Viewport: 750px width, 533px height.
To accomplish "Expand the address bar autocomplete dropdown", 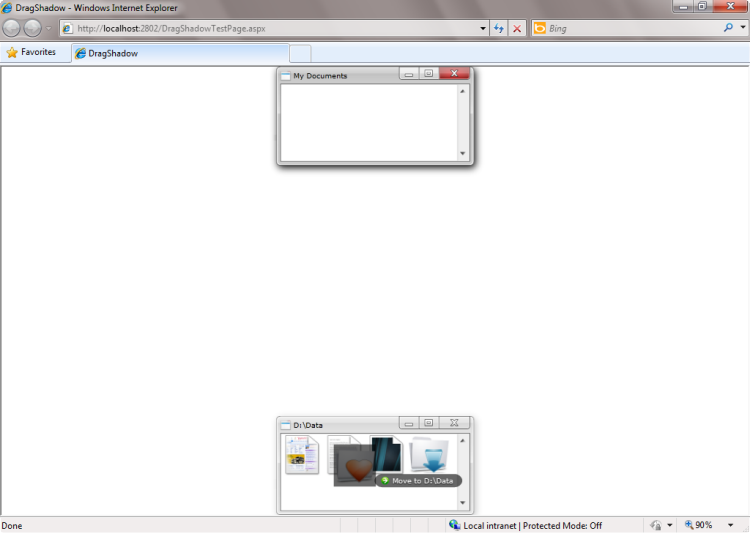I will [483, 29].
